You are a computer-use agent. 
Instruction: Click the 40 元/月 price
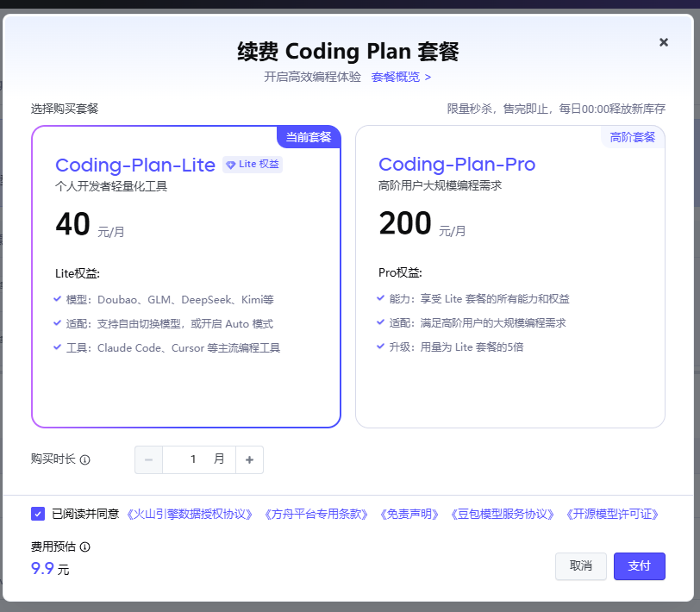(90, 224)
